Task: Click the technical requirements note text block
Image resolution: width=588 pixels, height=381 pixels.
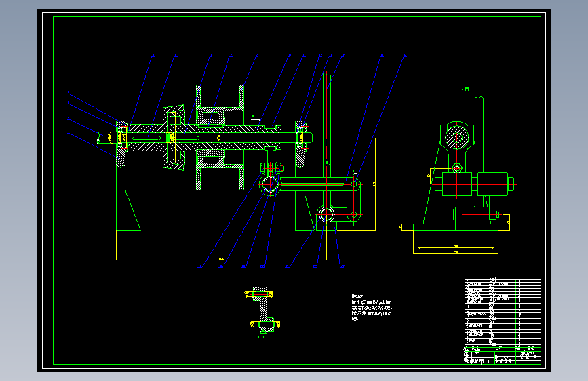Action: 372,308
